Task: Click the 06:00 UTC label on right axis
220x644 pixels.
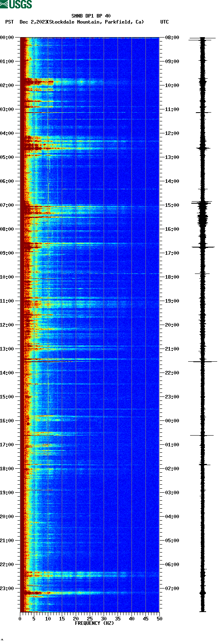Action: 172,565
